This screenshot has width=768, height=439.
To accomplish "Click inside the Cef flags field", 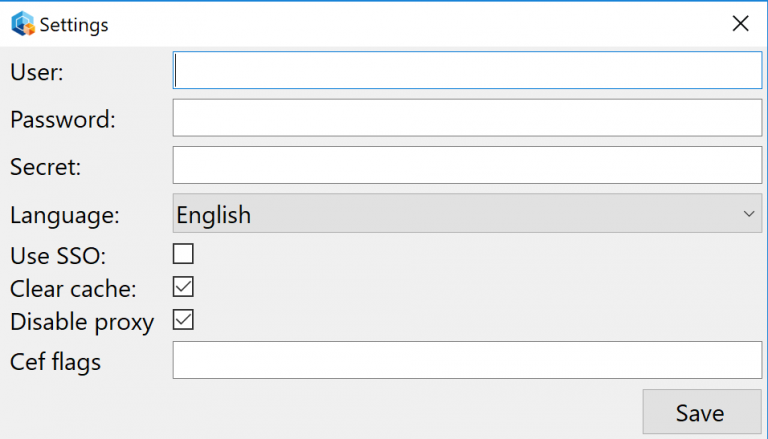I will click(467, 360).
